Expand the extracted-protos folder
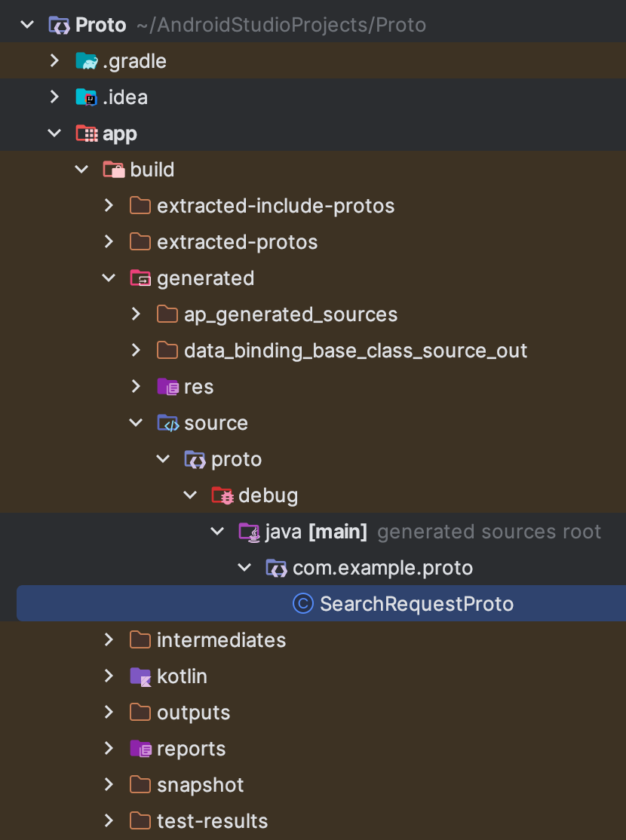626x840 pixels. pyautogui.click(x=109, y=241)
